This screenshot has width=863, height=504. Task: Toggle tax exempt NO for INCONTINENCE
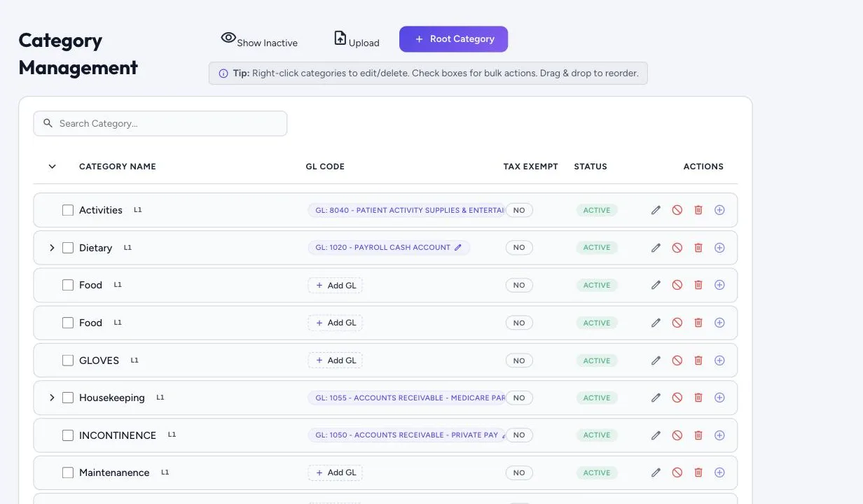(x=519, y=435)
